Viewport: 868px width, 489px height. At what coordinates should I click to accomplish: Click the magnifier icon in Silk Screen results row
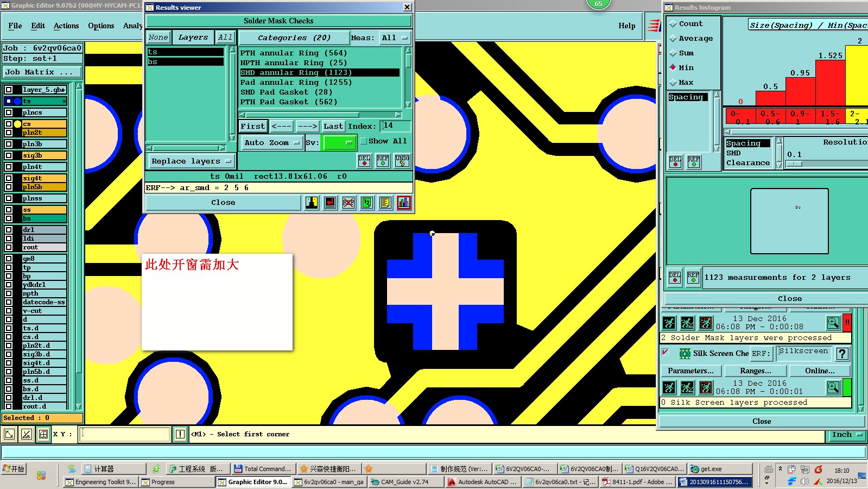click(x=833, y=387)
